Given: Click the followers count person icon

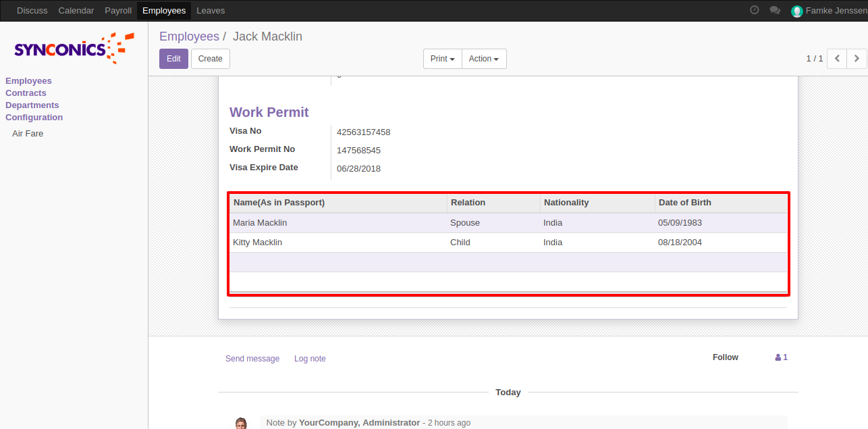Looking at the screenshot, I should pyautogui.click(x=778, y=357).
